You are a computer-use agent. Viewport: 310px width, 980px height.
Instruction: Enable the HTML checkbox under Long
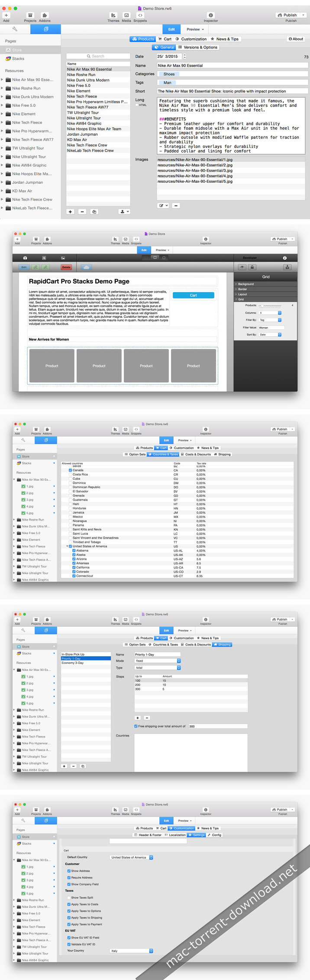pyautogui.click(x=137, y=105)
